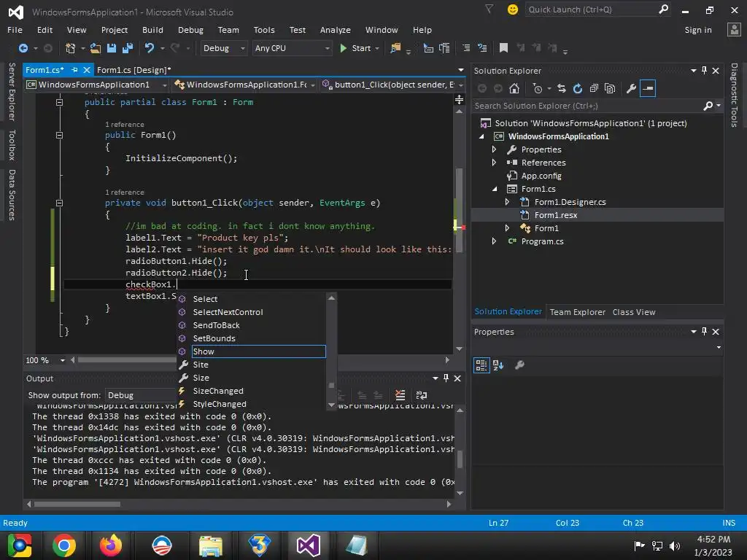Switch to Team Explorer tab
Image resolution: width=747 pixels, height=560 pixels.
tap(578, 312)
